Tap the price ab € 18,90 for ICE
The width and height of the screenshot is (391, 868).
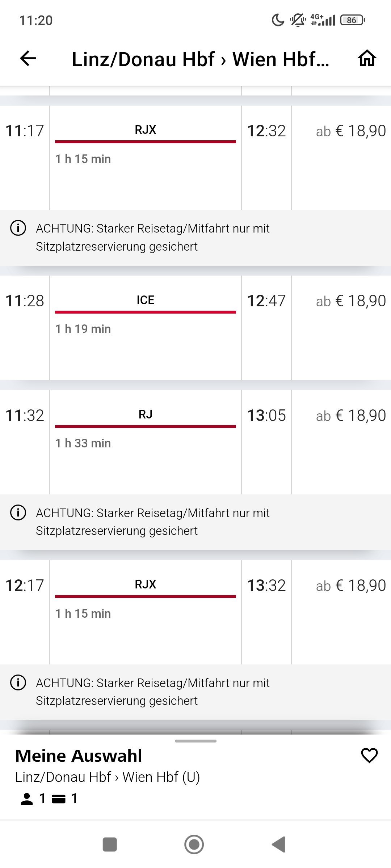351,301
